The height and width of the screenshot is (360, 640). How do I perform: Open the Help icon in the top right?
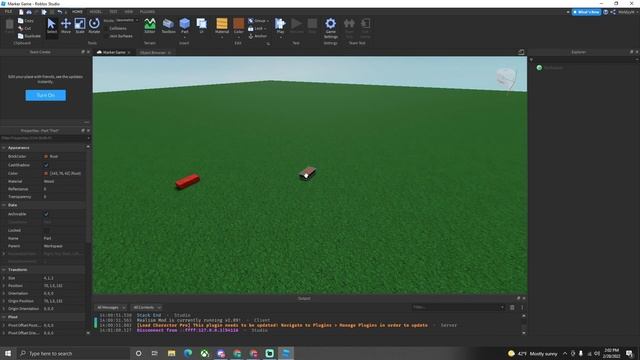pyautogui.click(x=606, y=12)
